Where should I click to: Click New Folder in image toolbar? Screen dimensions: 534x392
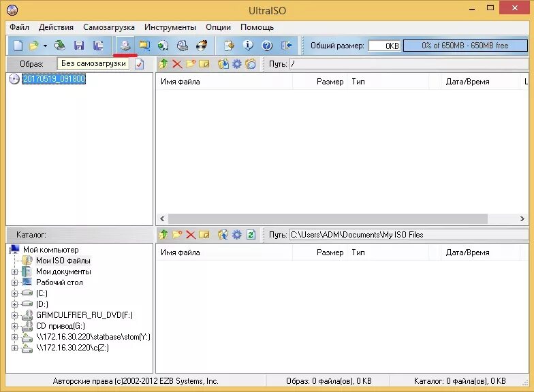pyautogui.click(x=191, y=64)
